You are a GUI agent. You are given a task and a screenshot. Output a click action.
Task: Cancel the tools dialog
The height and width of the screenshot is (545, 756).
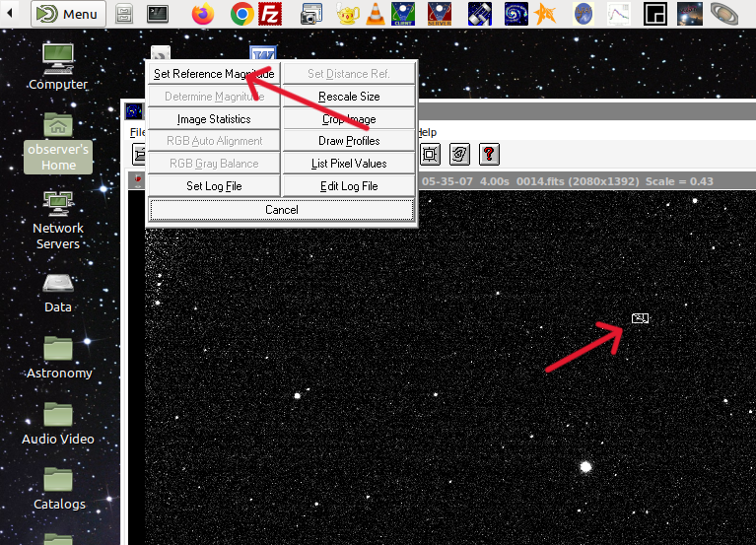click(282, 210)
